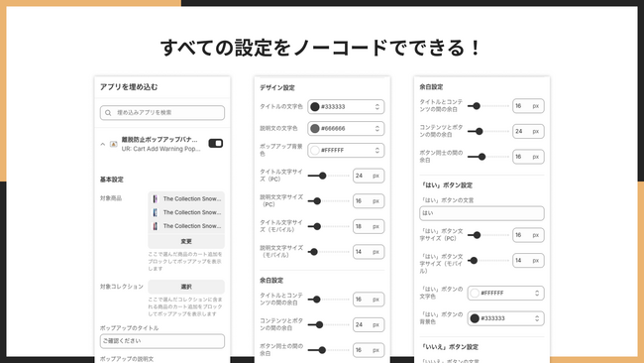Click the #666666 hex value for 説明文の文字色

click(333, 129)
